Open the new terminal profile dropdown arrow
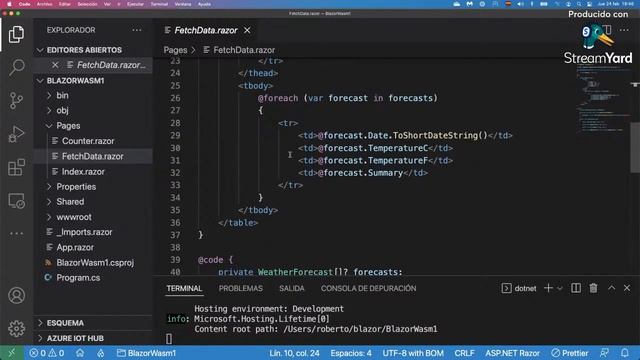Screen dimensions: 640x360 560,289
